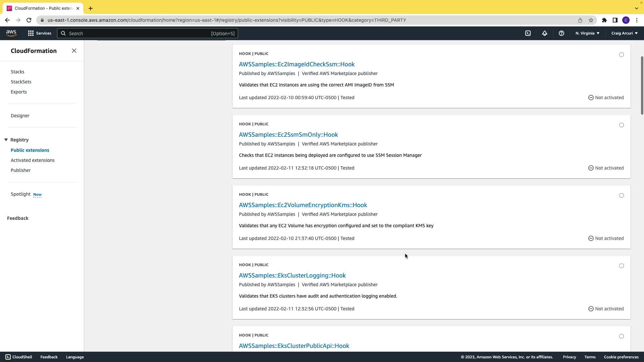Click the help question mark icon
Viewport: 644px width, 362px height.
click(561, 33)
